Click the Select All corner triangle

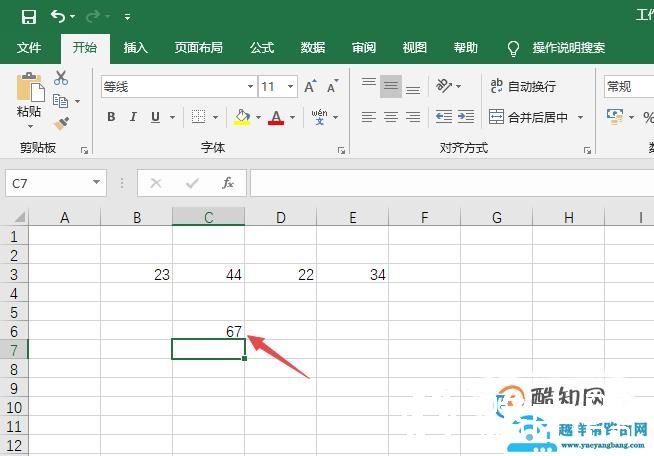[x=19, y=217]
